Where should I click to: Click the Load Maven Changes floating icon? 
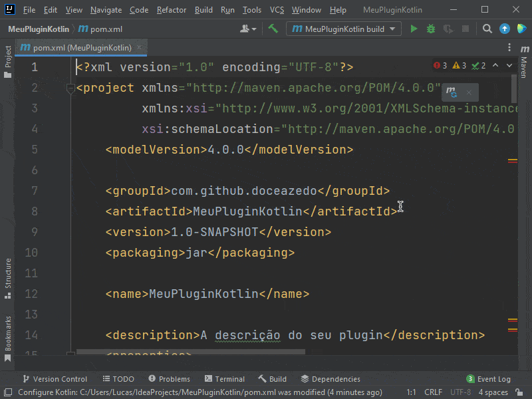[452, 92]
